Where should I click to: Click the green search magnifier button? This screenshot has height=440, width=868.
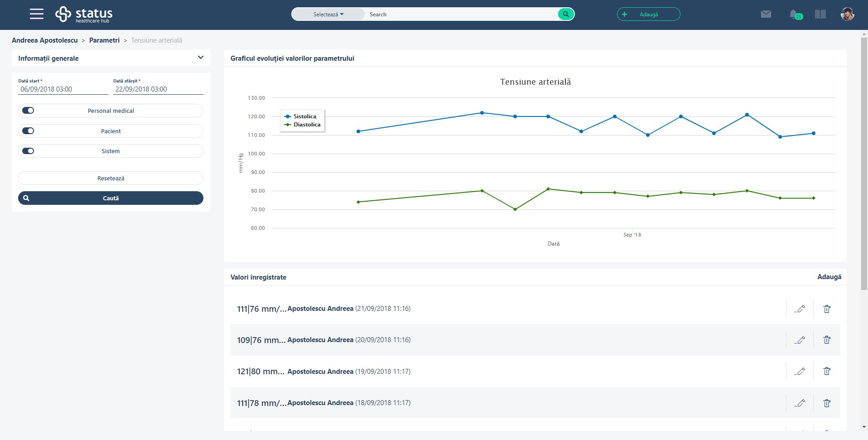566,14
